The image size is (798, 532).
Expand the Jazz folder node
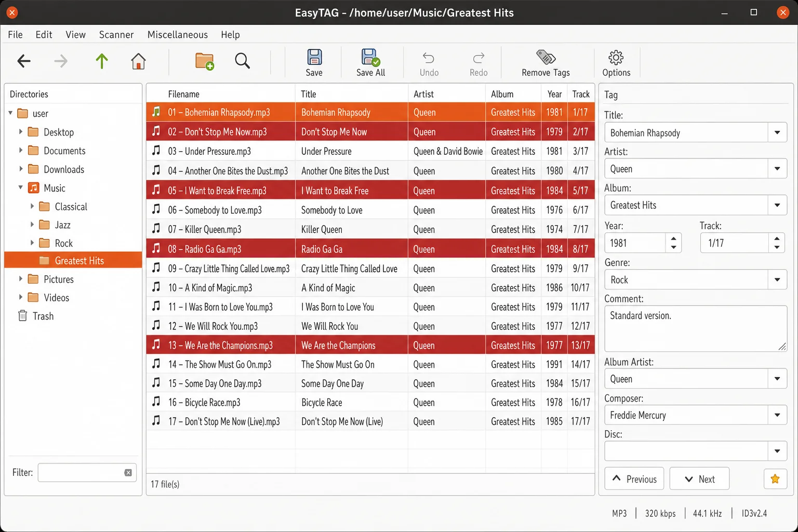coord(32,224)
